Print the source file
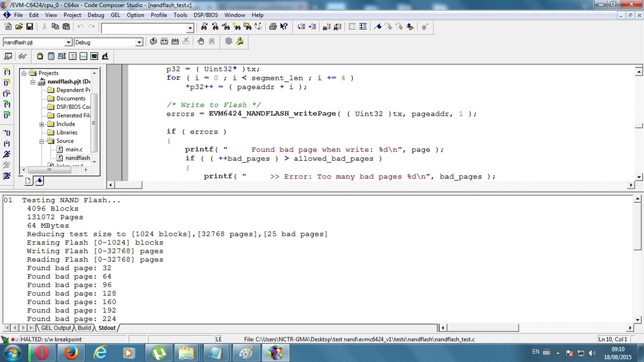Screen dimensions: 644x362 coord(273,27)
